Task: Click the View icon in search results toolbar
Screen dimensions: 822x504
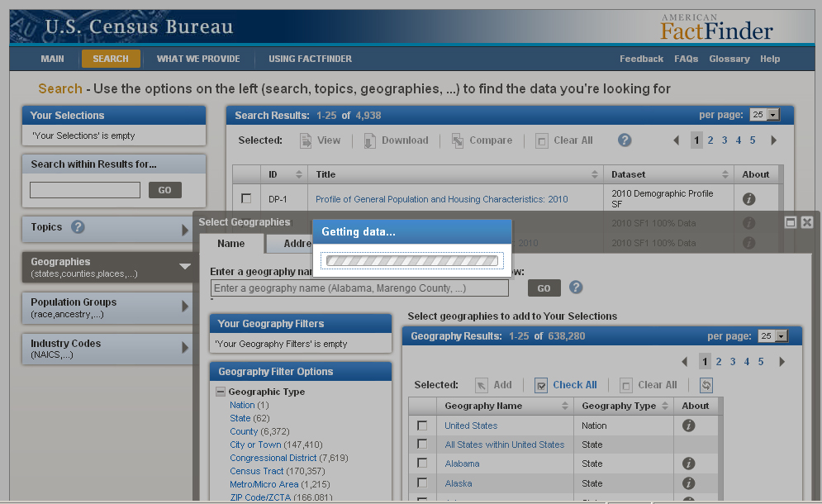Action: pos(306,140)
